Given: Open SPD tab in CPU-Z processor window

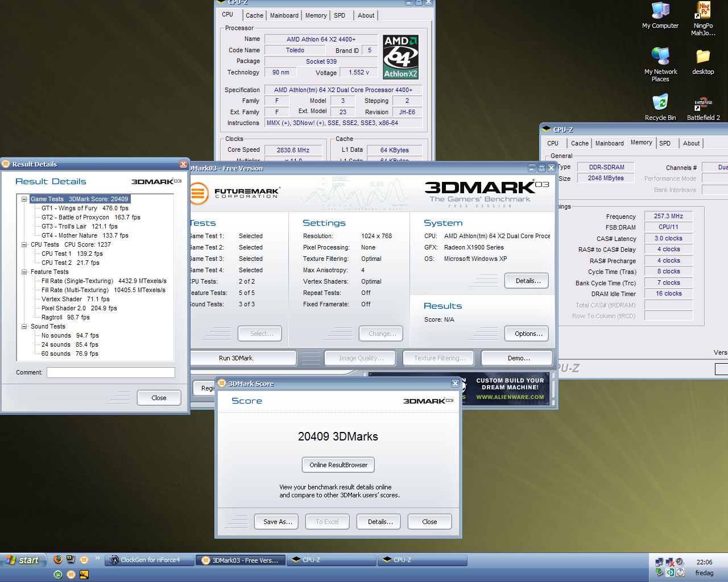Looking at the screenshot, I should [340, 15].
